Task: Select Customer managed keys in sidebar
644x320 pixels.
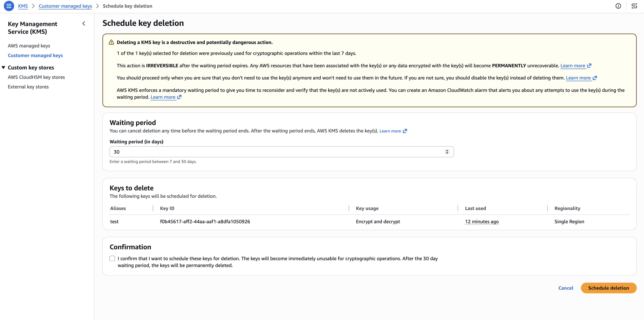Action: point(35,55)
